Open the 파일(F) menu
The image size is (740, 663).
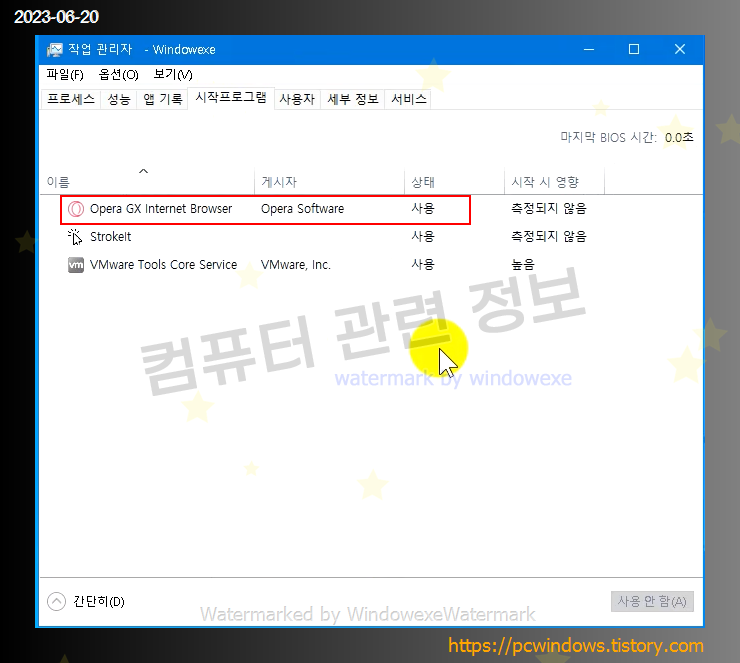[x=65, y=75]
